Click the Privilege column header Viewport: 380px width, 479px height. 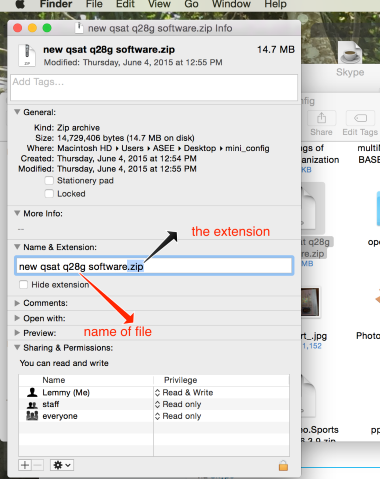(180, 380)
